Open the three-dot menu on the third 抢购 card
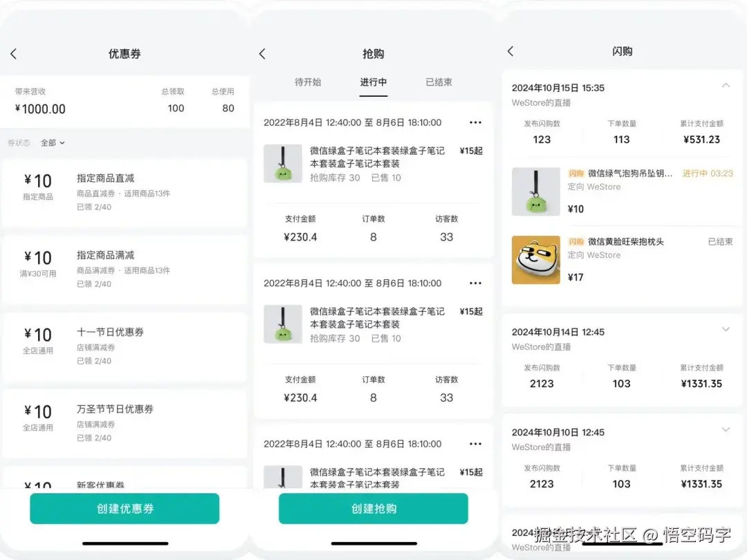This screenshot has width=747, height=560. pos(475,443)
